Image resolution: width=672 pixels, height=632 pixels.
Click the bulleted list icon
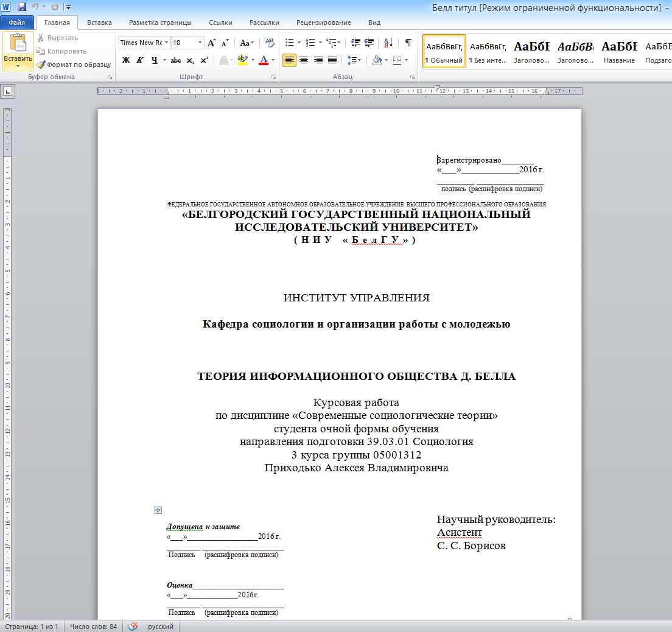click(290, 43)
